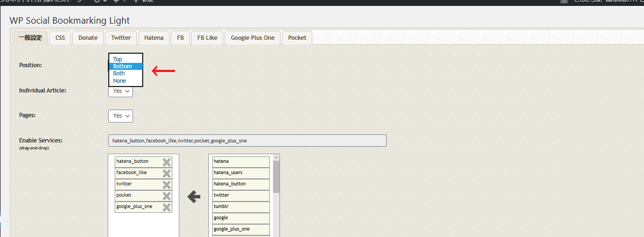Choose None in the Position list
The height and width of the screenshot is (237, 644).
pos(125,81)
